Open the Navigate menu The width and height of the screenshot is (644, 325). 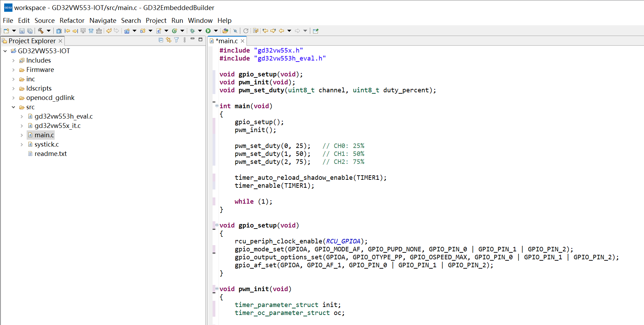103,20
